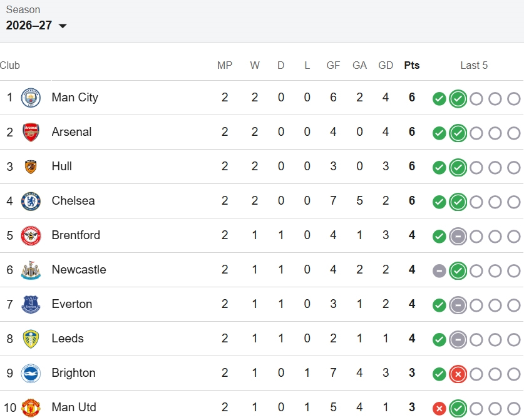Image resolution: width=524 pixels, height=420 pixels.
Task: Click the Pts column header
Action: [412, 65]
